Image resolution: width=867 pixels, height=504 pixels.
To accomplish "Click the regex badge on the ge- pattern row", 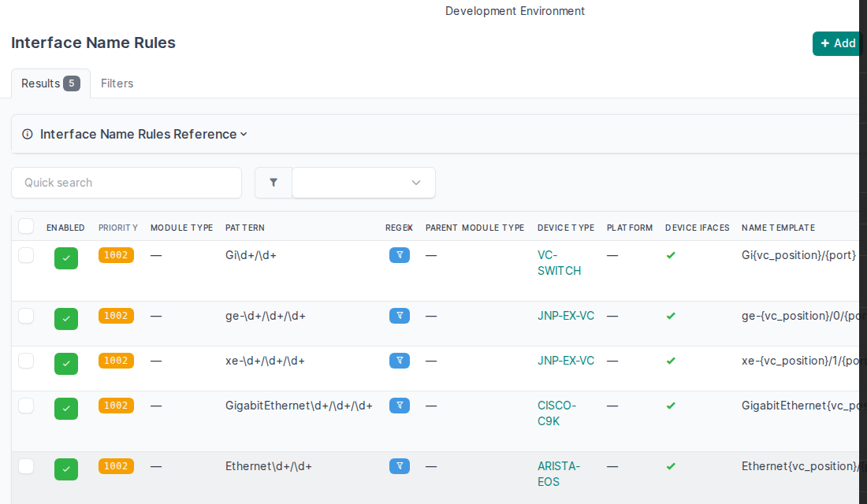I will tap(400, 316).
